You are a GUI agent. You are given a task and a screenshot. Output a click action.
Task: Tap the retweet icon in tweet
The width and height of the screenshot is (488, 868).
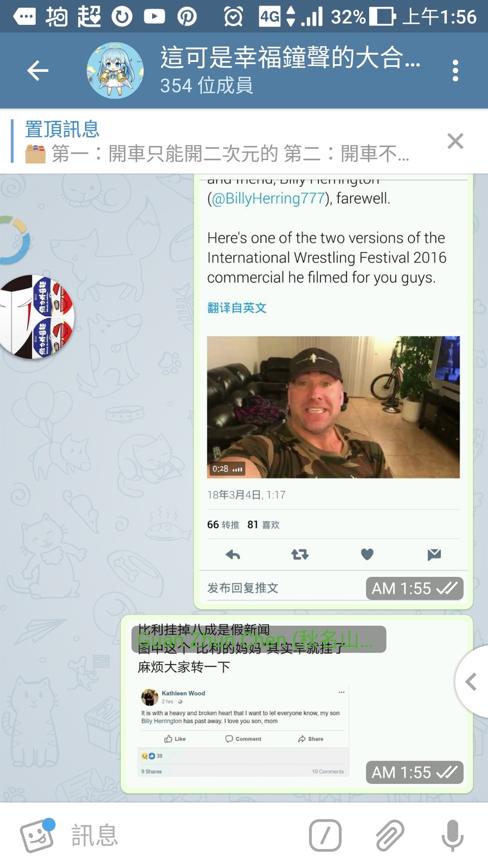coord(300,554)
